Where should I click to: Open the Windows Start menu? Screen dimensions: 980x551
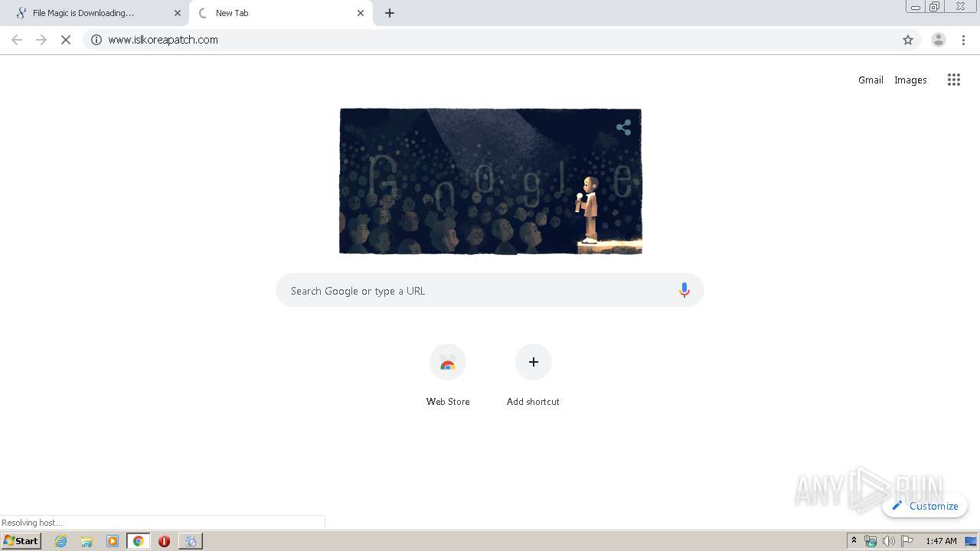click(x=21, y=541)
